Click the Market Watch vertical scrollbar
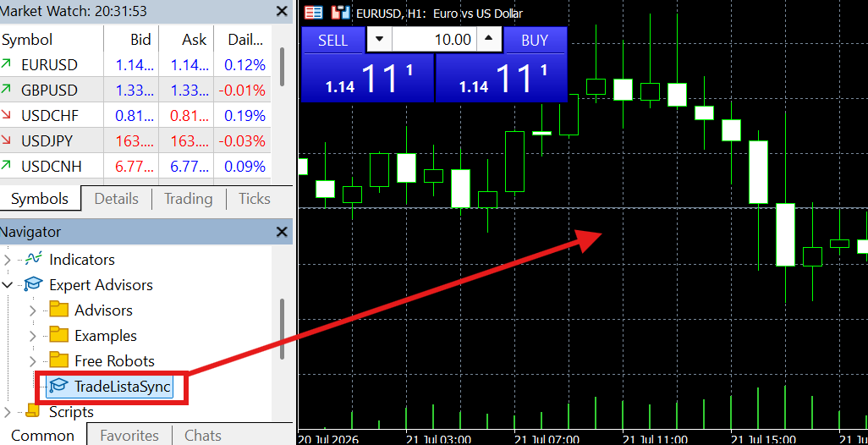The image size is (868, 445). 283,67
